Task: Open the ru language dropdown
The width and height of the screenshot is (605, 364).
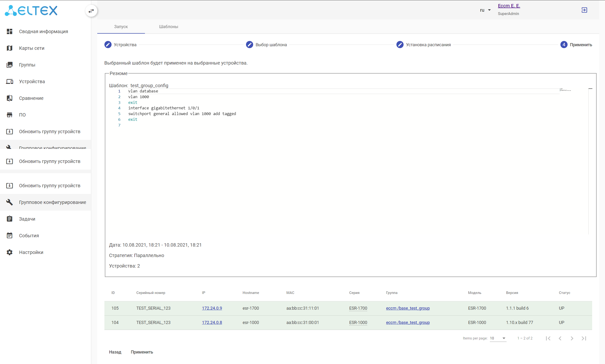Action: click(485, 10)
